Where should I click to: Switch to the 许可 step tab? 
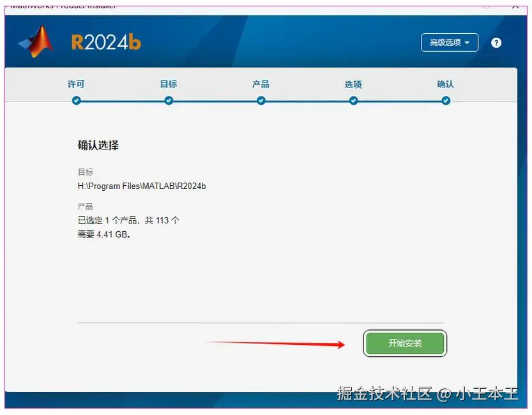[x=76, y=84]
